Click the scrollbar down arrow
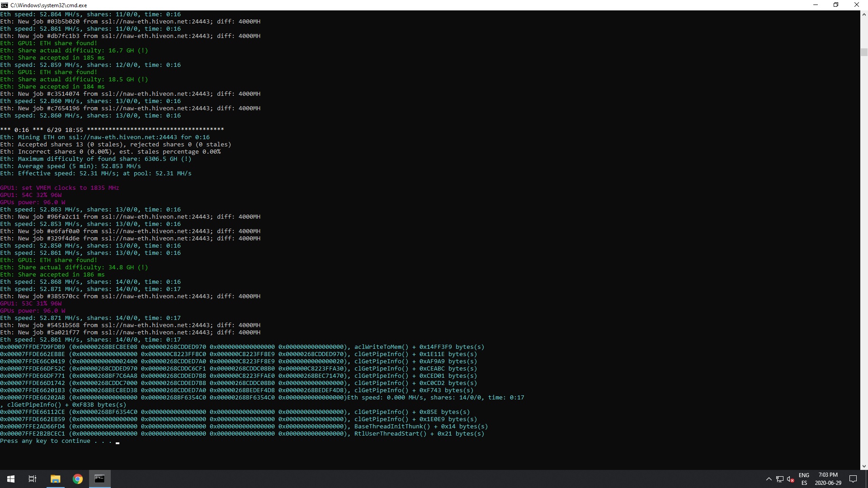This screenshot has height=488, width=868. [864, 466]
